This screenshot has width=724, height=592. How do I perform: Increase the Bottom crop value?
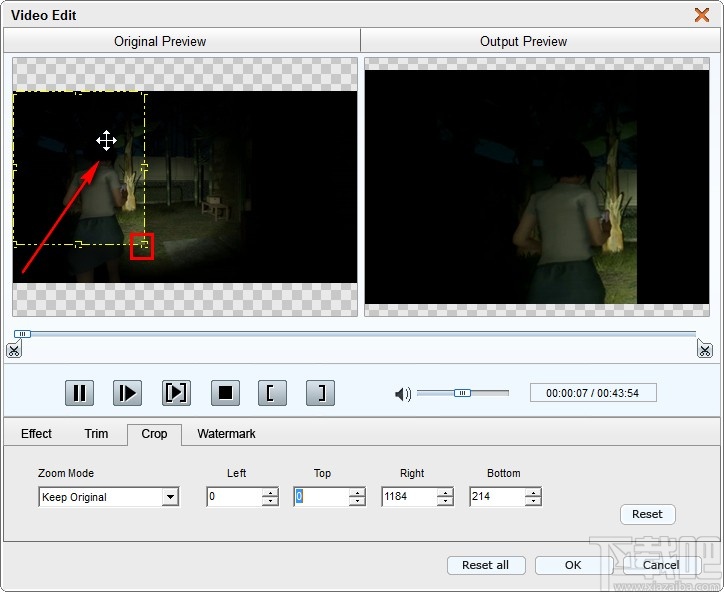533,492
